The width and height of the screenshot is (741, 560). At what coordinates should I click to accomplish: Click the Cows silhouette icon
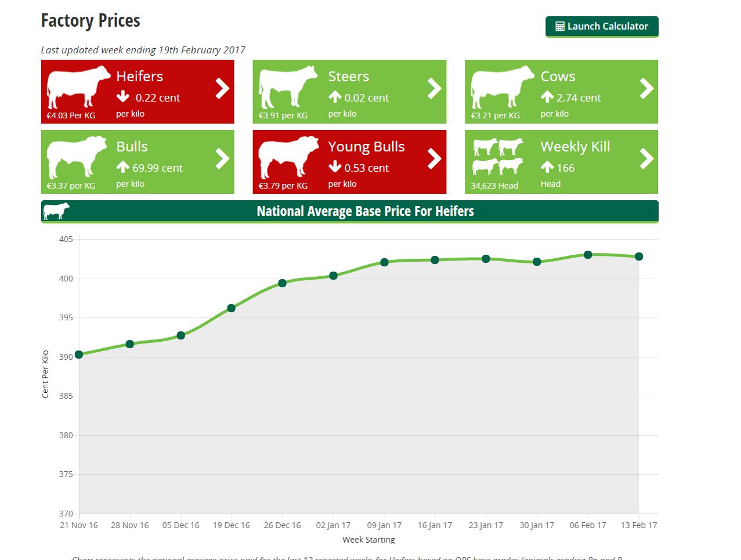pos(501,86)
